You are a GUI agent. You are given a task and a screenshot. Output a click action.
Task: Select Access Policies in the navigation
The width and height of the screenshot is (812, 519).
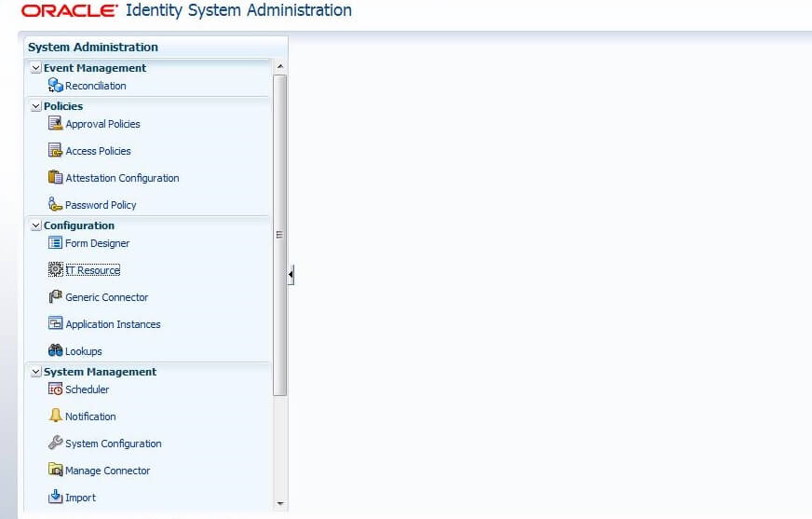[98, 151]
